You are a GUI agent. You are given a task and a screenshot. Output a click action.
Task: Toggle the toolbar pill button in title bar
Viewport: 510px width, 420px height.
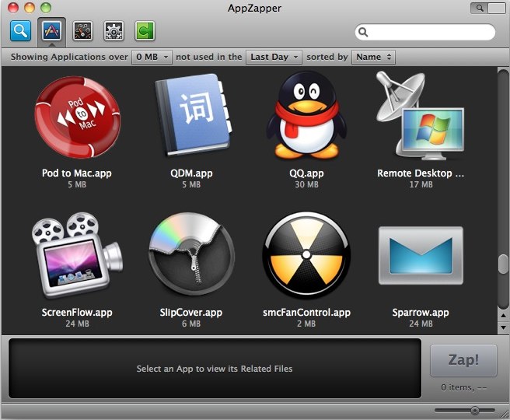(488, 8)
